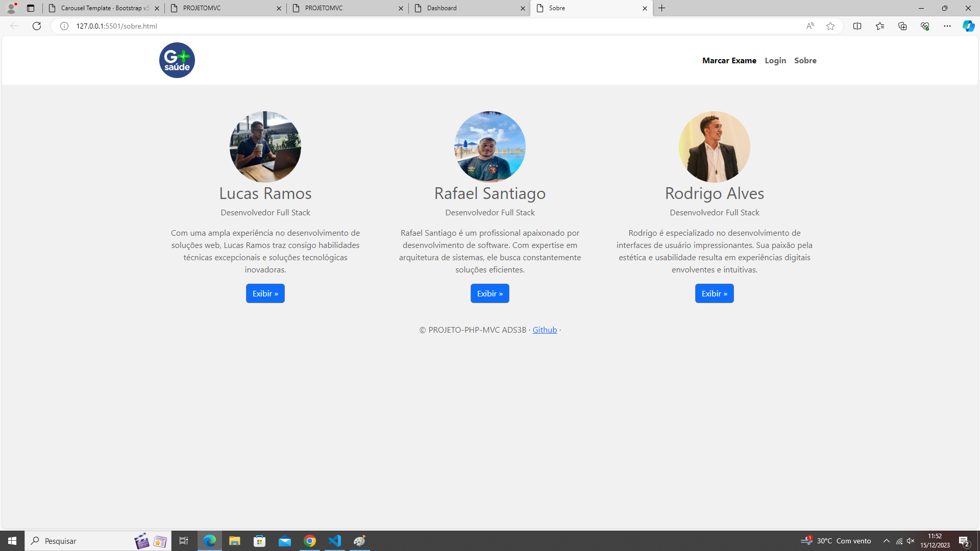980x551 pixels.
Task: Open the Sobre navigation menu item
Action: coord(805,61)
